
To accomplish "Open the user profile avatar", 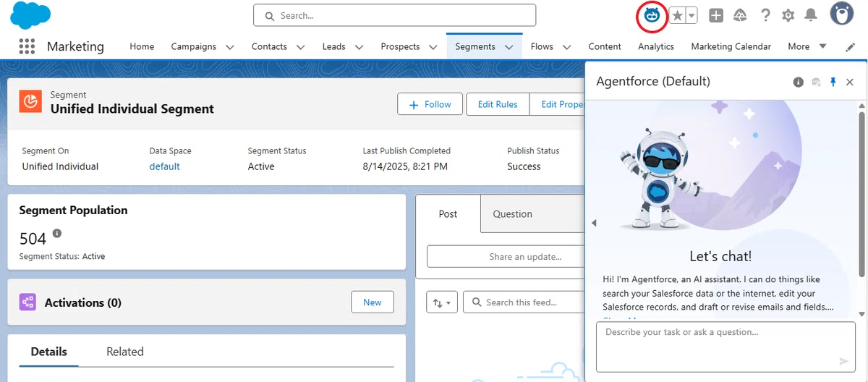I will point(841,14).
